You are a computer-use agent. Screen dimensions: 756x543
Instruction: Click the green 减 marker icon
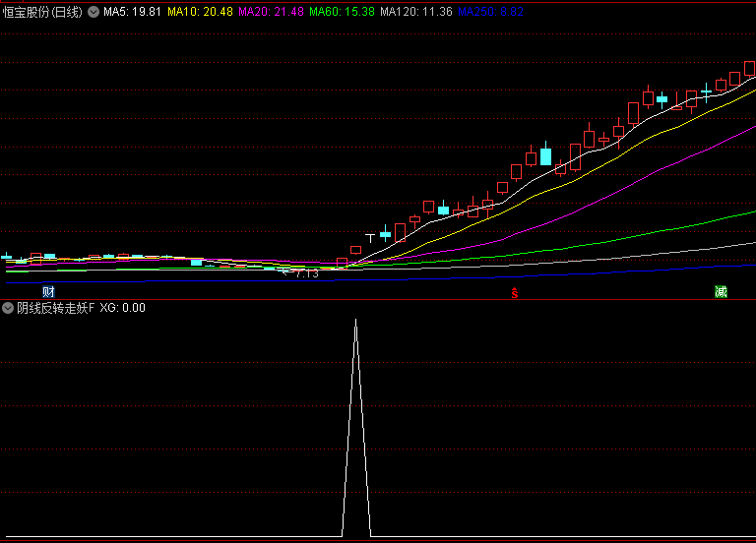coord(721,292)
